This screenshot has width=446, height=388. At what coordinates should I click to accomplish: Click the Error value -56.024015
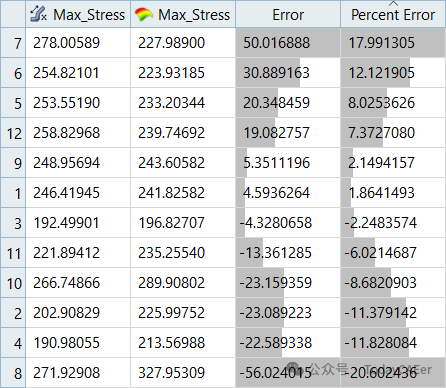(288, 373)
